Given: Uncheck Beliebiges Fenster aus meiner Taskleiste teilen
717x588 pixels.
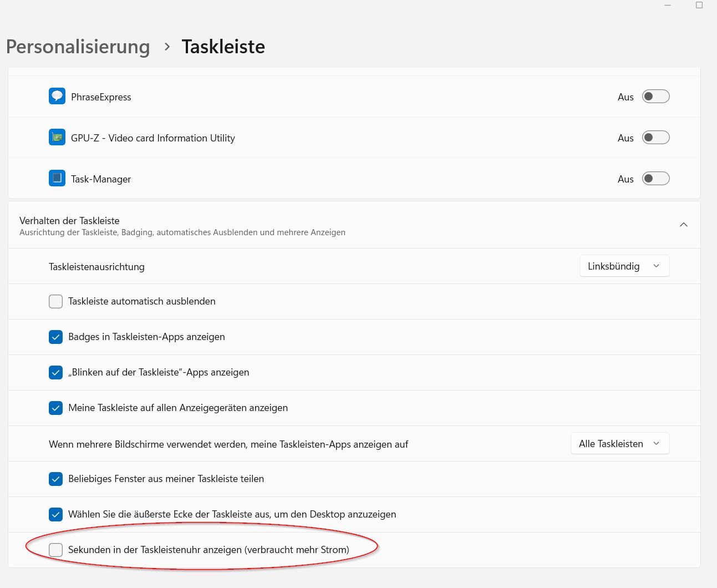Looking at the screenshot, I should coord(56,479).
